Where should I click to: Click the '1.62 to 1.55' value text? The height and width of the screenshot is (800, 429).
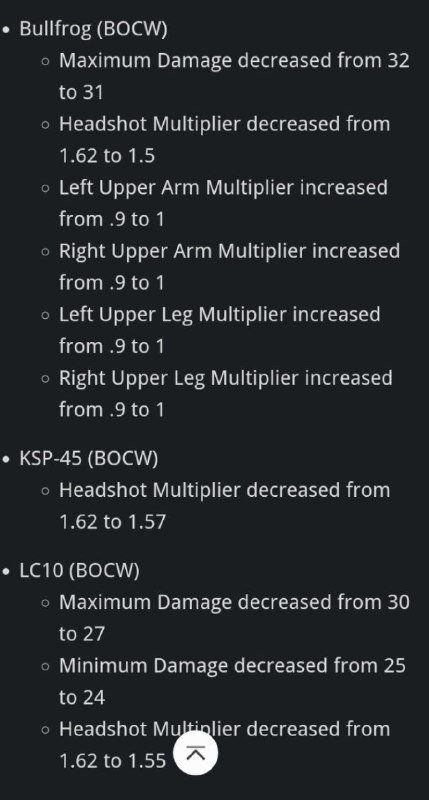113,761
